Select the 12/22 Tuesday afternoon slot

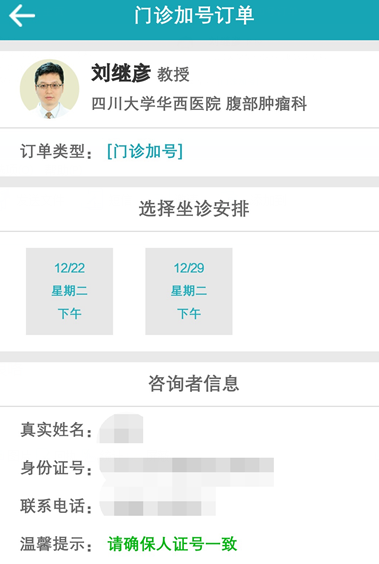point(69,291)
